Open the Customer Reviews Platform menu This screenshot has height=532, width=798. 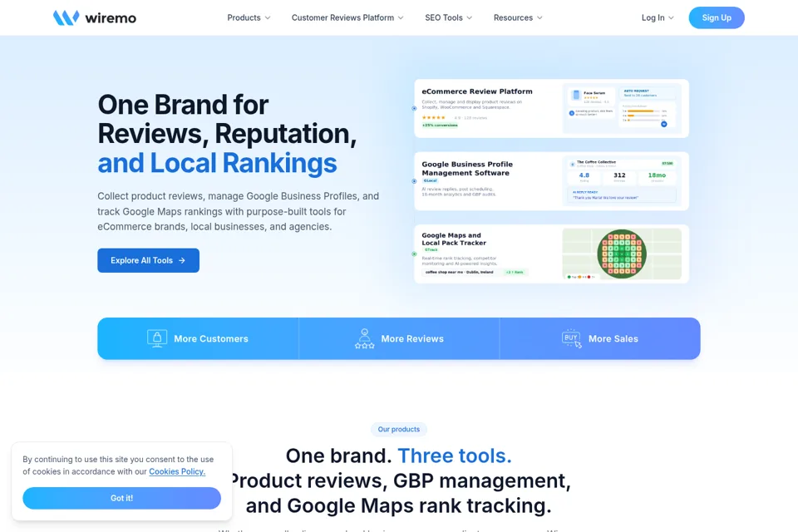click(347, 17)
